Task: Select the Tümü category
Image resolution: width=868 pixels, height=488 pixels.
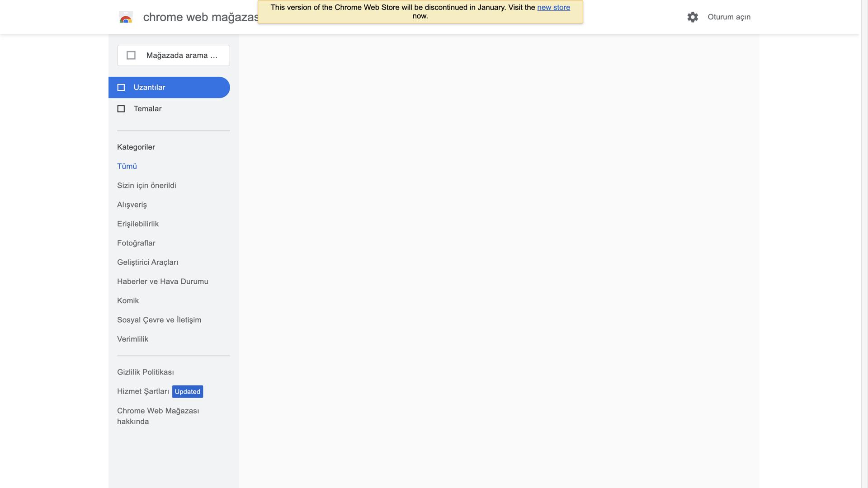Action: [127, 166]
